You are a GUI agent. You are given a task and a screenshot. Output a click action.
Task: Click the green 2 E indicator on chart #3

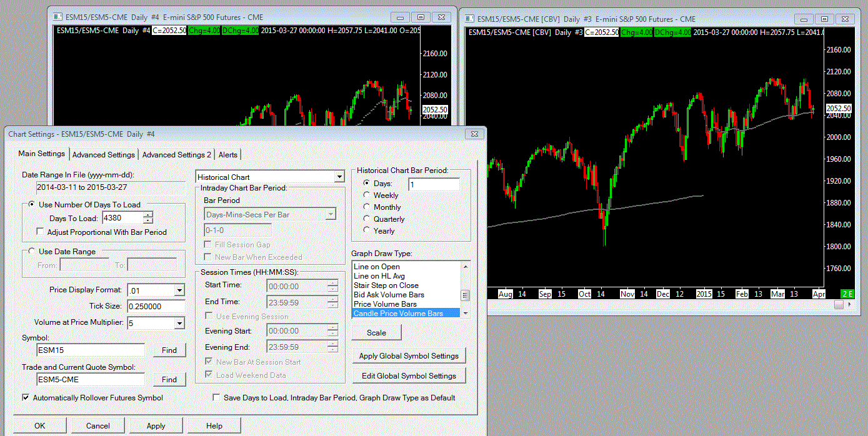847,294
